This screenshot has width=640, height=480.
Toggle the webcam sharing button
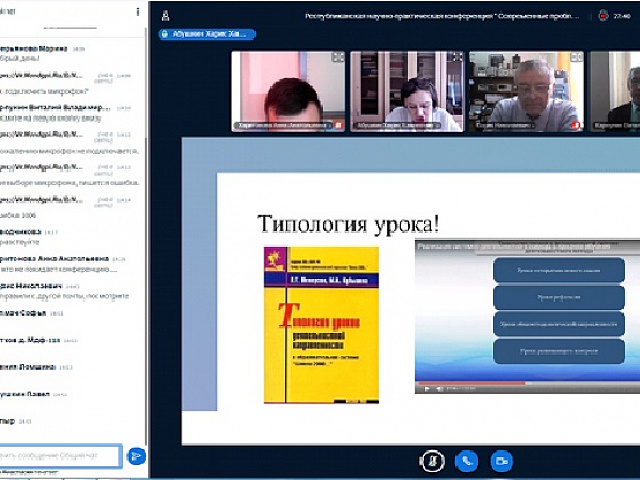[x=501, y=461]
